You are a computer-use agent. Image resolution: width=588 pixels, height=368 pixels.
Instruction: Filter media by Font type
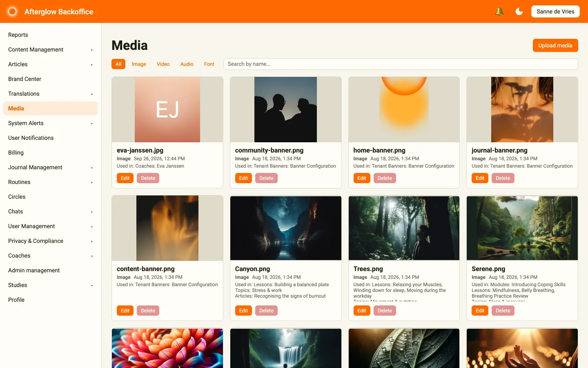point(209,64)
